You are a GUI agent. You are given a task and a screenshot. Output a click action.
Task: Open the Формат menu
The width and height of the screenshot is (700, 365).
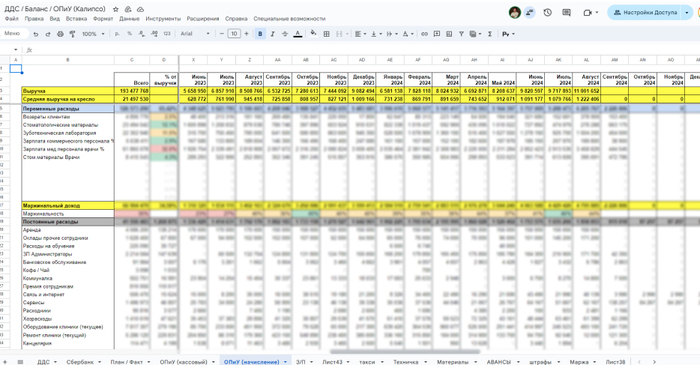coord(103,19)
